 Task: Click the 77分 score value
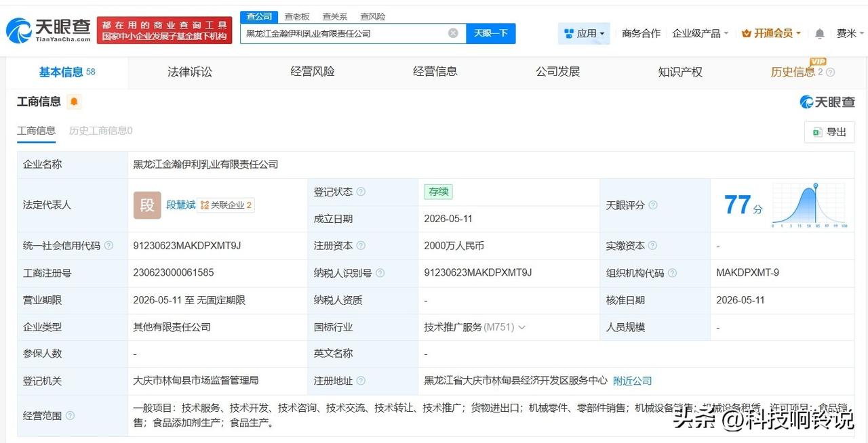(x=743, y=205)
